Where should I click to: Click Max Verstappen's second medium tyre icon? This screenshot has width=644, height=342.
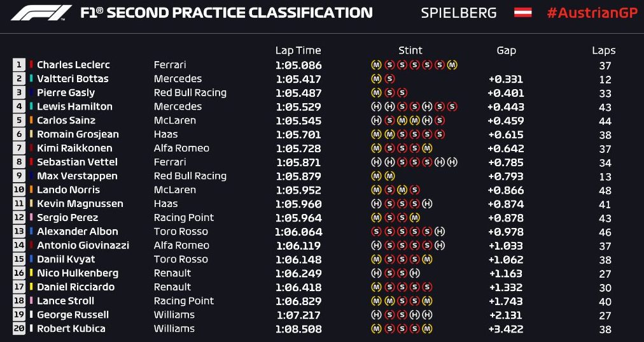(389, 176)
